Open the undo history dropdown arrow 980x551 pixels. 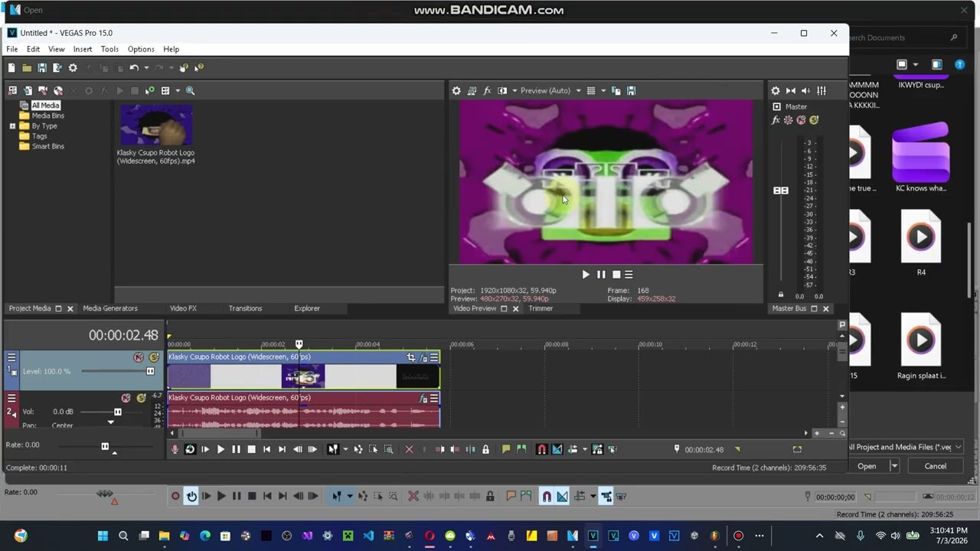[x=145, y=68]
